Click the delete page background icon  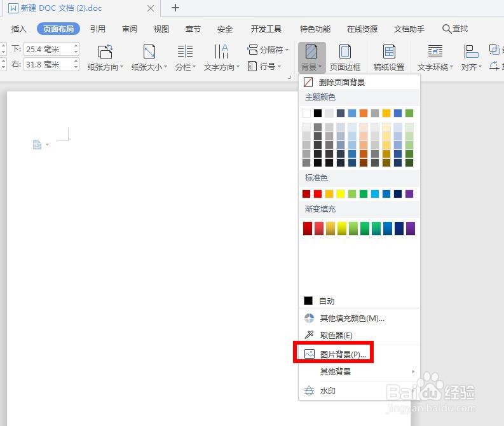click(308, 82)
